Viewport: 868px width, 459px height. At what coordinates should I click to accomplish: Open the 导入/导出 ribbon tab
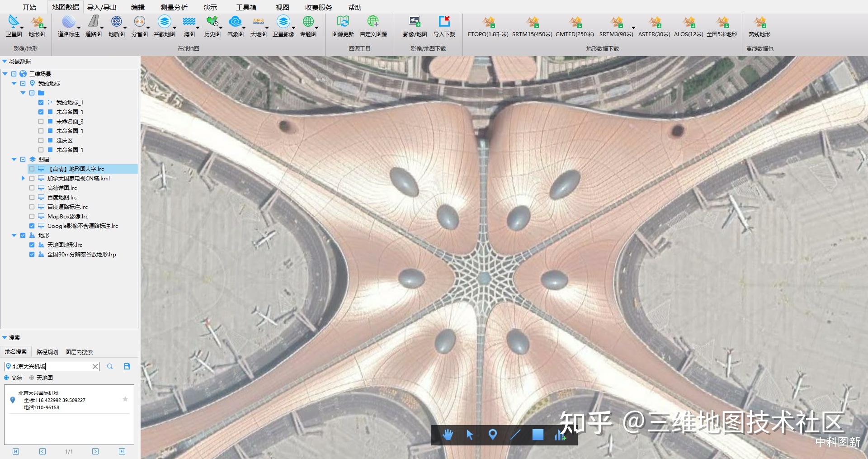(x=102, y=7)
